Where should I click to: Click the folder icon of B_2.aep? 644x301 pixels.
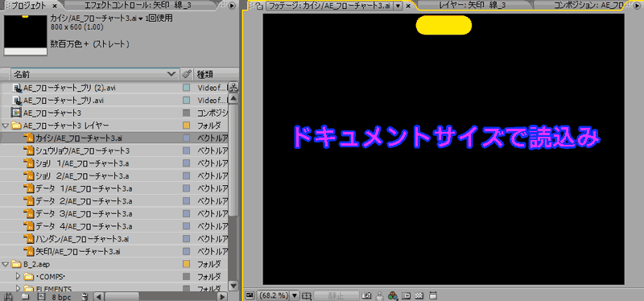(x=16, y=263)
